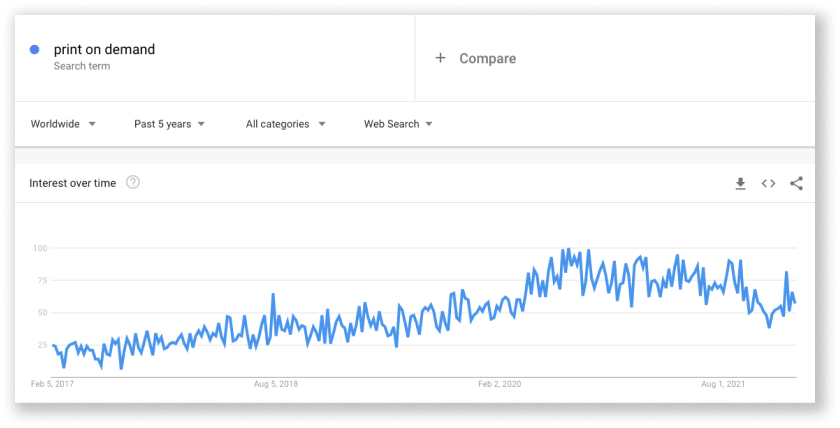Click the plus icon beside Compare
This screenshot has height=428, width=840.
(x=440, y=58)
